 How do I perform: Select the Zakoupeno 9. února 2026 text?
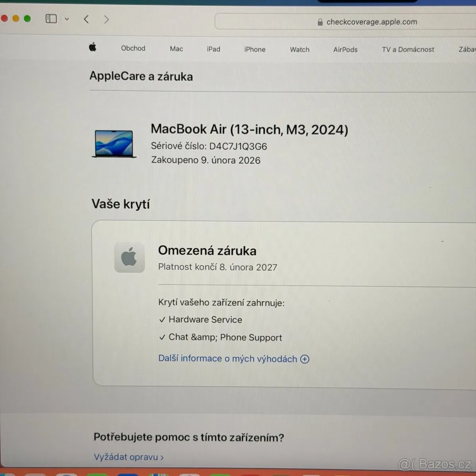pos(206,160)
